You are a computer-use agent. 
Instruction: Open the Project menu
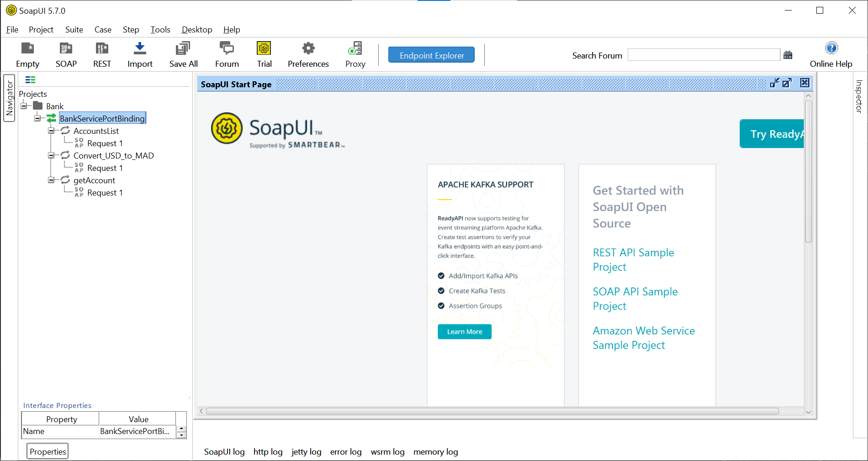point(41,30)
